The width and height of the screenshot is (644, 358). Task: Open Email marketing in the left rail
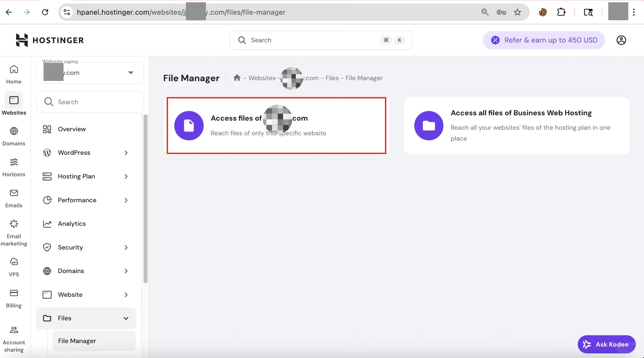pyautogui.click(x=14, y=233)
